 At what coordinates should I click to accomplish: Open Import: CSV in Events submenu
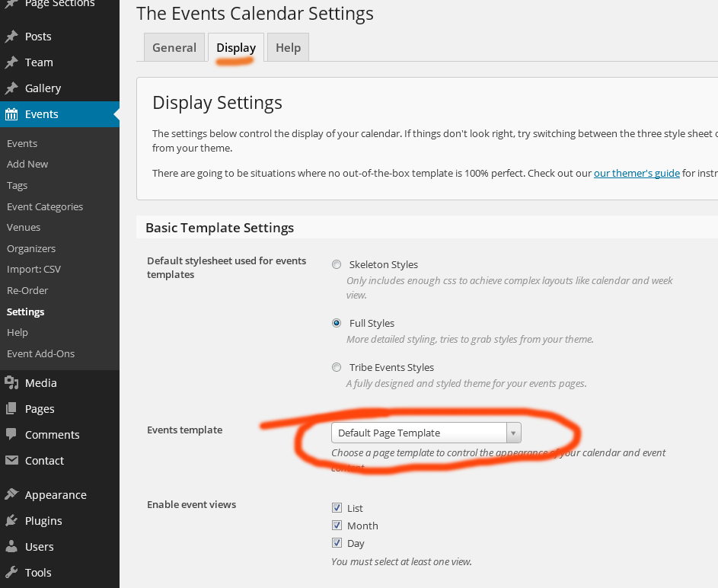34,270
